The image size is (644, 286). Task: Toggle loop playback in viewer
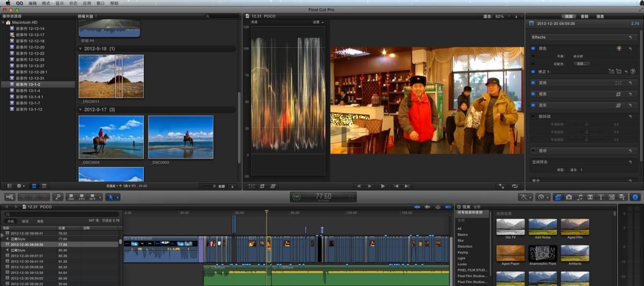point(515,186)
